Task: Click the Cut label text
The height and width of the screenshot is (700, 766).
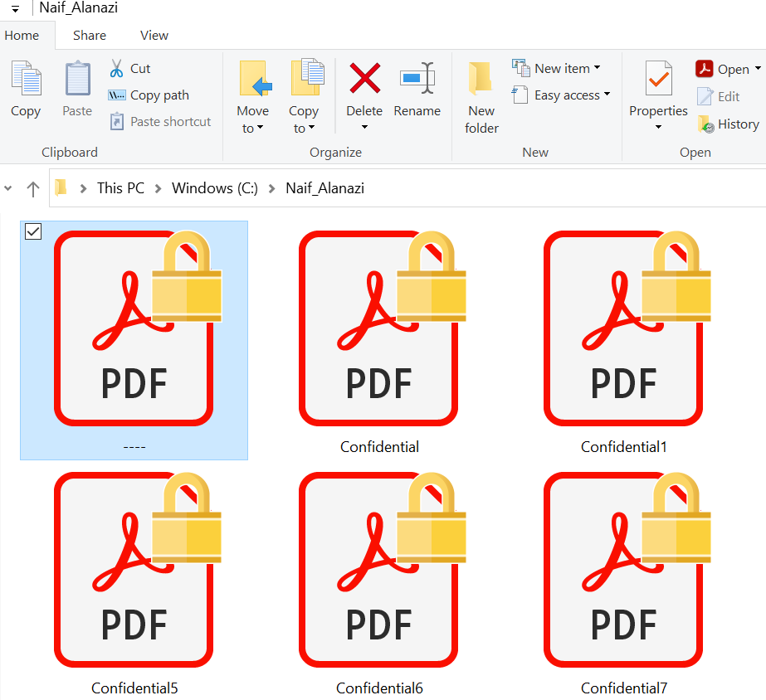Action: tap(140, 69)
